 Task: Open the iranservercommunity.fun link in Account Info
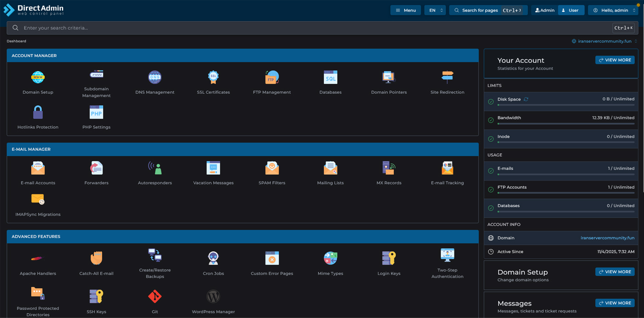pyautogui.click(x=607, y=238)
